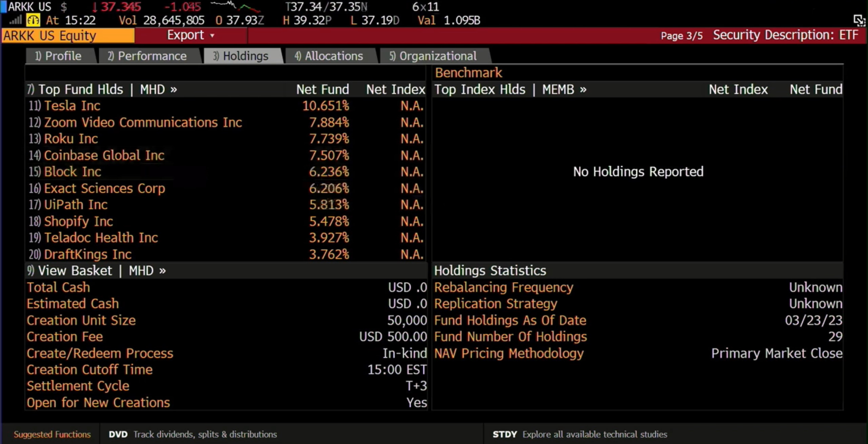Click the Security Description: ETF title
868x444 pixels.
click(x=785, y=35)
